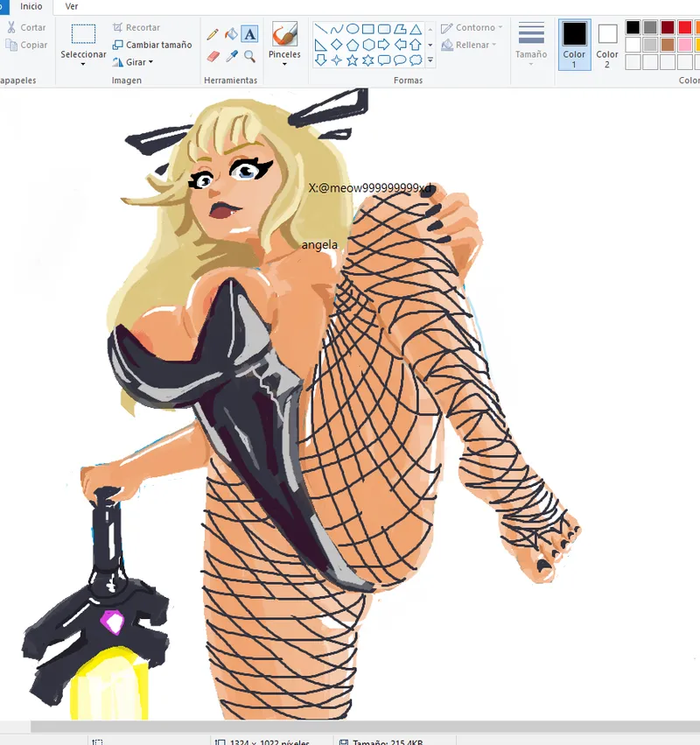Click the 'angela' text on the canvas
700x745 pixels.
tap(319, 245)
